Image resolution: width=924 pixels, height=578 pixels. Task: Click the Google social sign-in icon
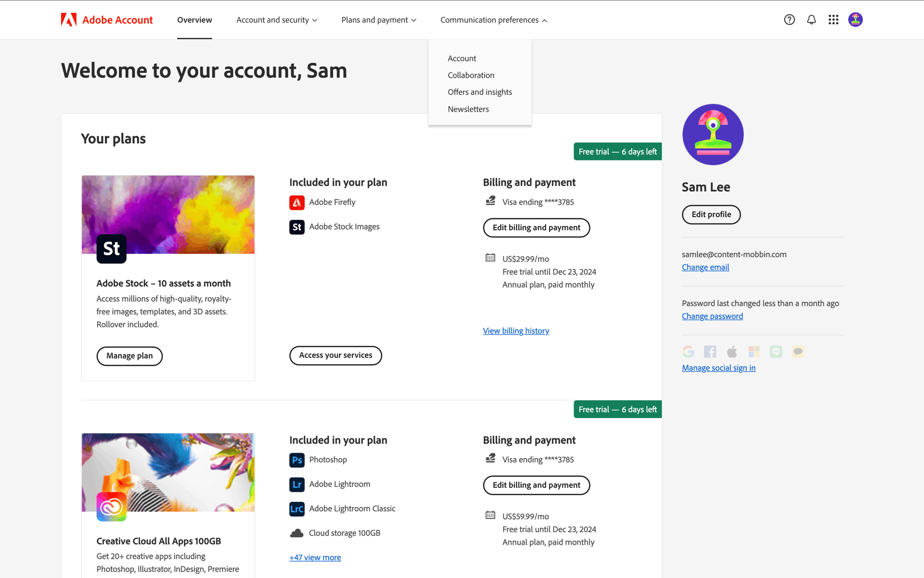688,352
